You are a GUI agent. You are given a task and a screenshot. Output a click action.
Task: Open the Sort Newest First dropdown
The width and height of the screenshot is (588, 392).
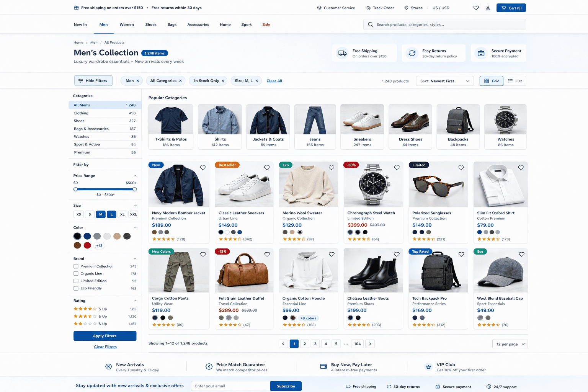coord(444,81)
